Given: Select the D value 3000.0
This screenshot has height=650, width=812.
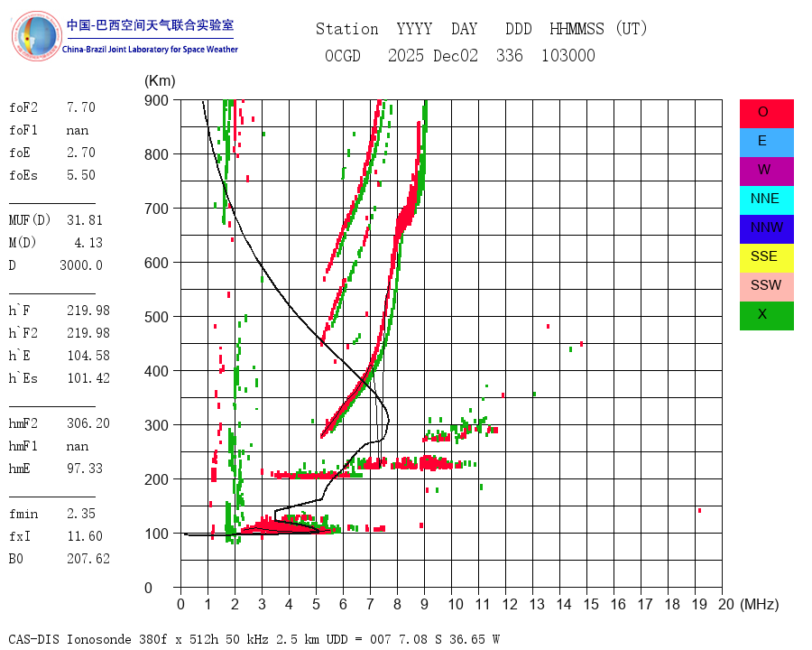Looking at the screenshot, I should (81, 265).
